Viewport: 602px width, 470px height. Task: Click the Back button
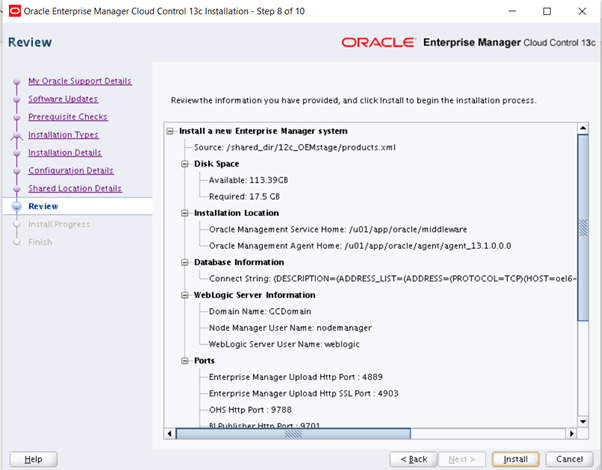[x=414, y=458]
